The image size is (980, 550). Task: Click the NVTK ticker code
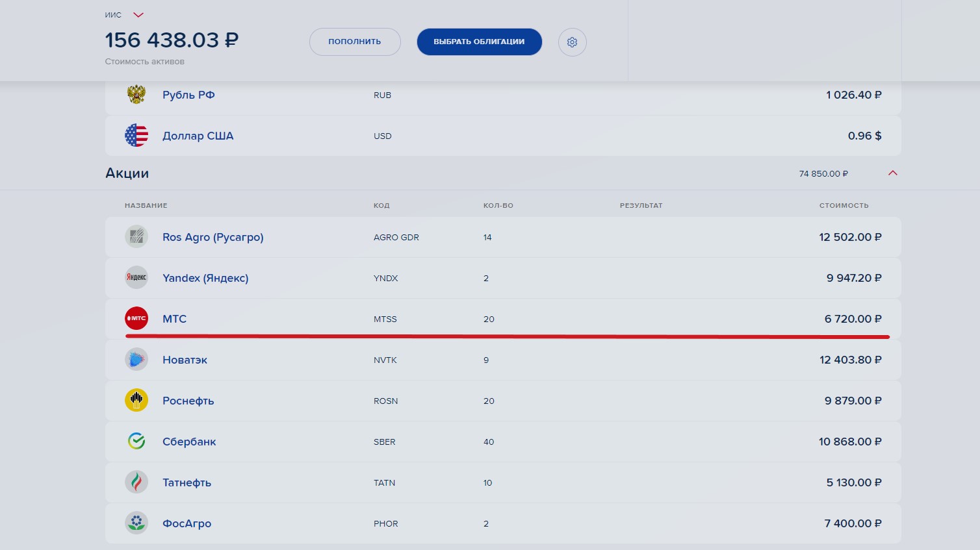click(385, 360)
